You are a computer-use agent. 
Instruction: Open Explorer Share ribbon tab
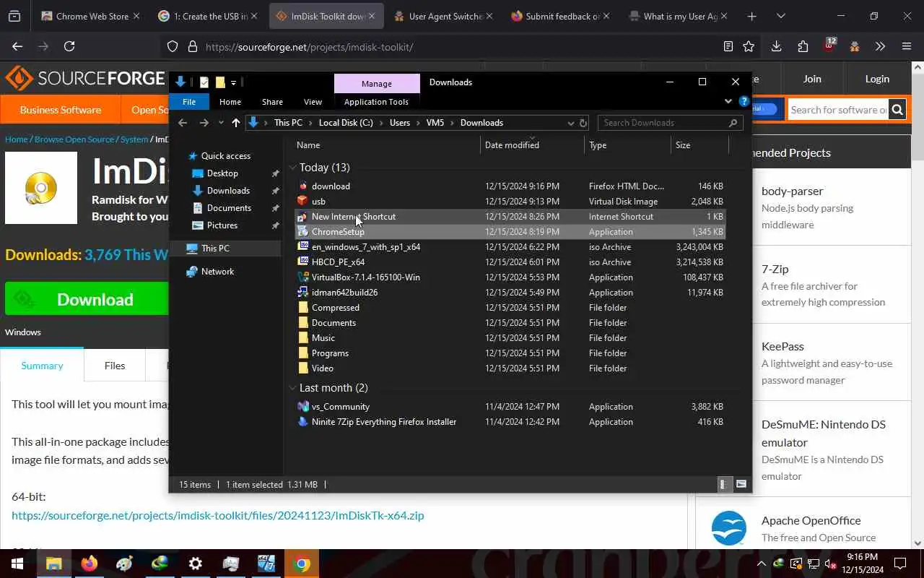tap(272, 102)
